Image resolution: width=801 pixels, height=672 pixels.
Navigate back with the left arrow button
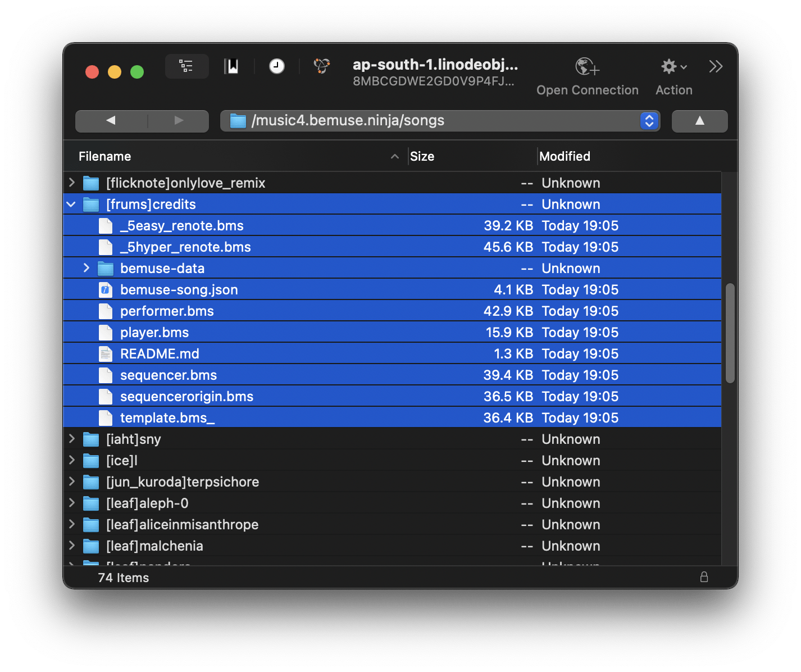(x=110, y=121)
